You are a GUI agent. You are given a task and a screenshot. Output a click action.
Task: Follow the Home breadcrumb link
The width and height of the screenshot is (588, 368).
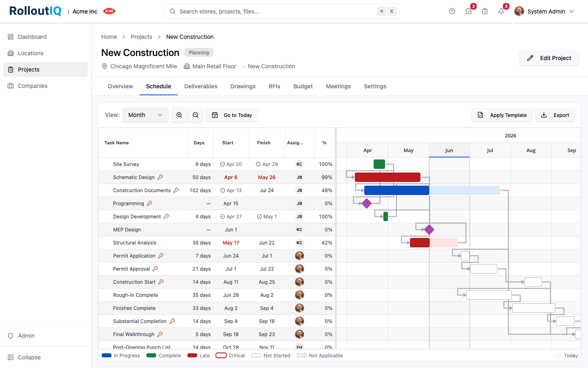(x=109, y=37)
